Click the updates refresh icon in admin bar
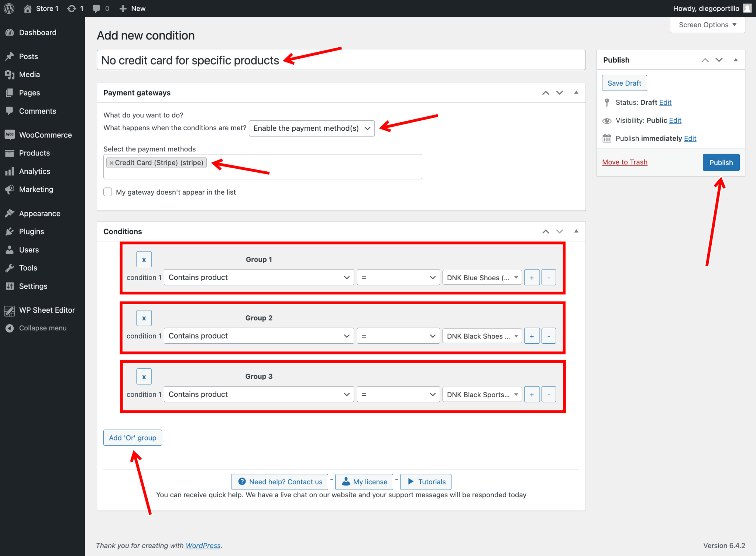The height and width of the screenshot is (556, 756). point(72,8)
